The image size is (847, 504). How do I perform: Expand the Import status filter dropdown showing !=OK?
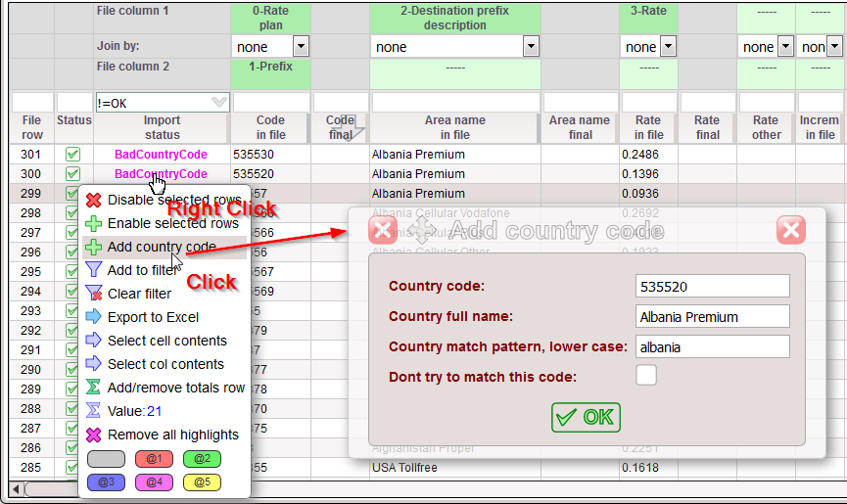coord(218,103)
